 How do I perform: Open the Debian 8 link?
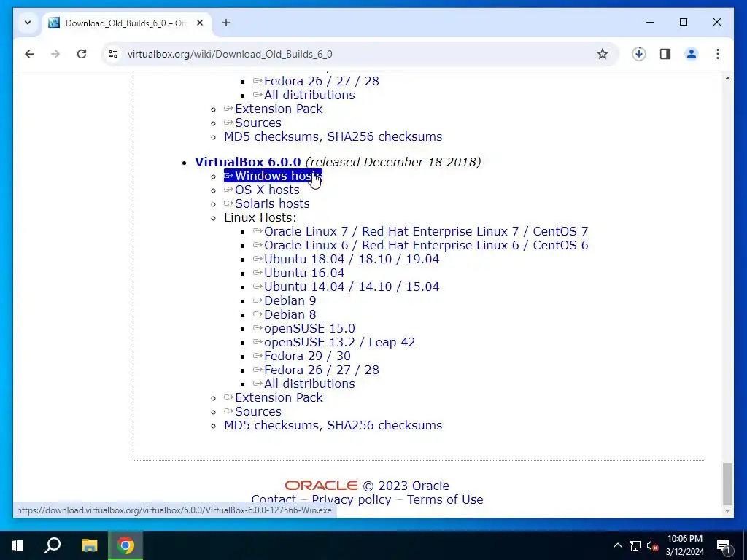pos(285,314)
